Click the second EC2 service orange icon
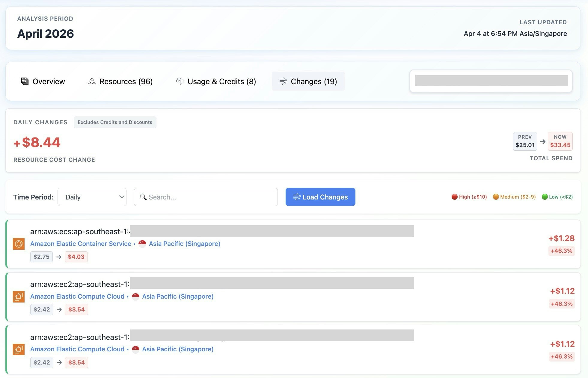The image size is (588, 378). pos(19,349)
